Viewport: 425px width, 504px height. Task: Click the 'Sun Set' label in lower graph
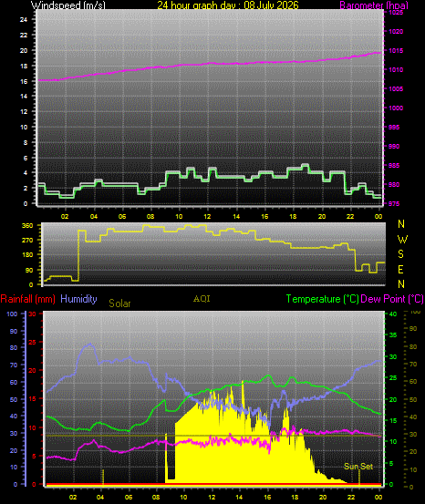(358, 467)
